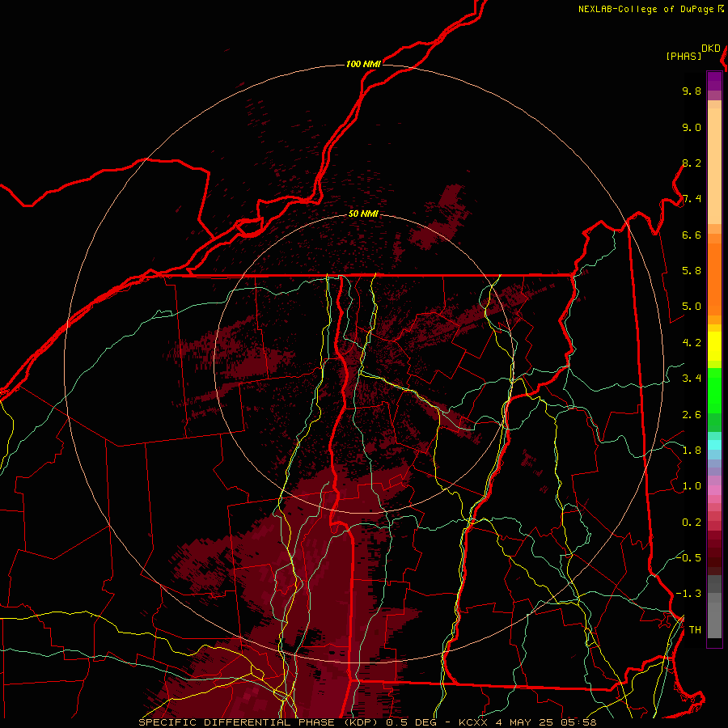Click the 2.6 scale value
Screen dimensions: 728x728
pos(692,415)
